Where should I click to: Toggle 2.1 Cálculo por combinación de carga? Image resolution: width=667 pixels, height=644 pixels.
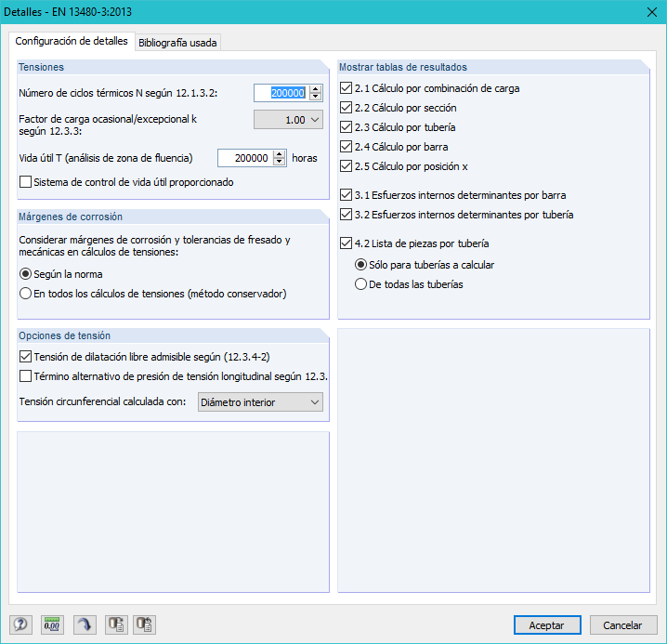click(346, 88)
